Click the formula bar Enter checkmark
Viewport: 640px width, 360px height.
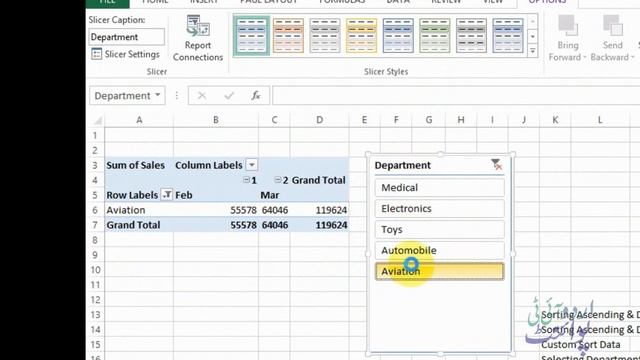pyautogui.click(x=229, y=96)
